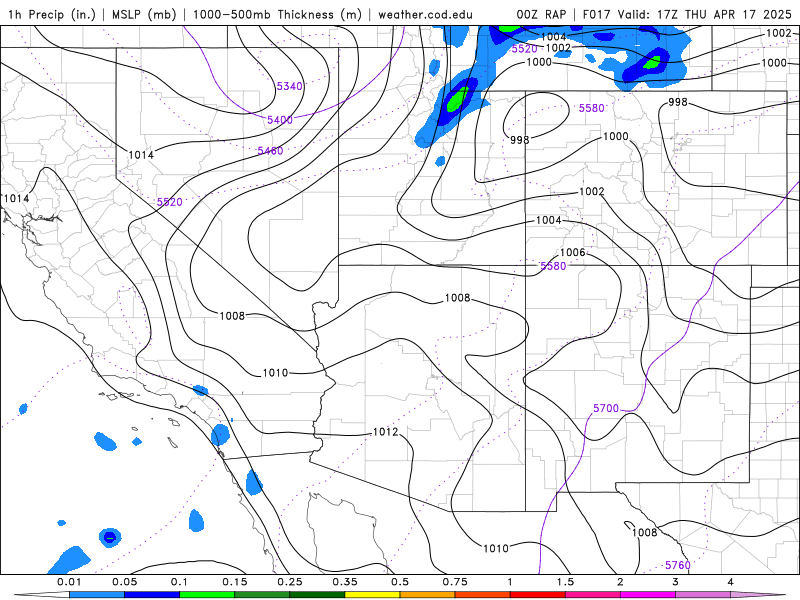Click the purple '5760' thickness label
This screenshot has width=800, height=600.
tap(678, 565)
